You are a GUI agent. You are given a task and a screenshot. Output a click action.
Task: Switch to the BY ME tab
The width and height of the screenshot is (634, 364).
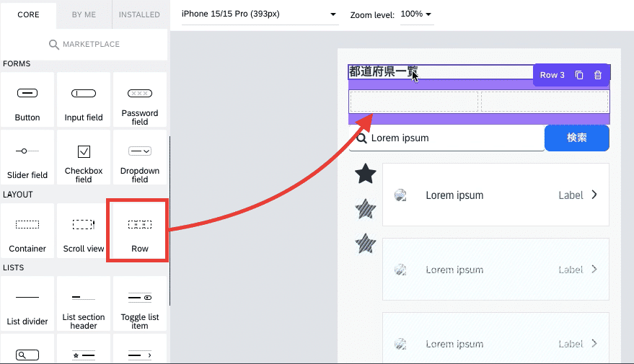(84, 14)
